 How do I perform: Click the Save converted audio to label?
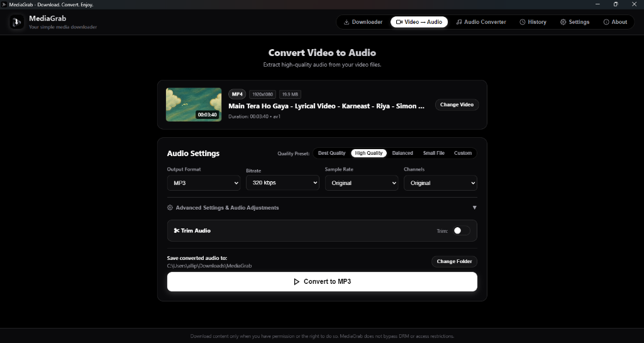(197, 259)
